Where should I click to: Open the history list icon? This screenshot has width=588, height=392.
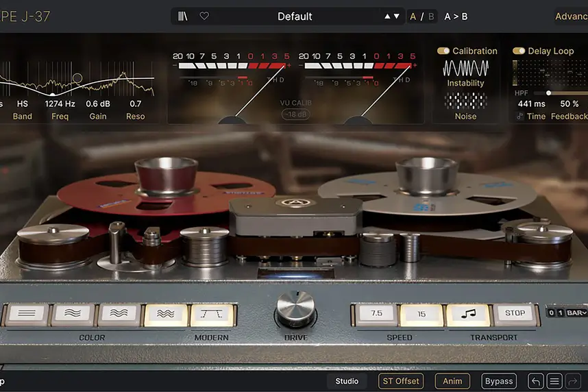pos(554,382)
